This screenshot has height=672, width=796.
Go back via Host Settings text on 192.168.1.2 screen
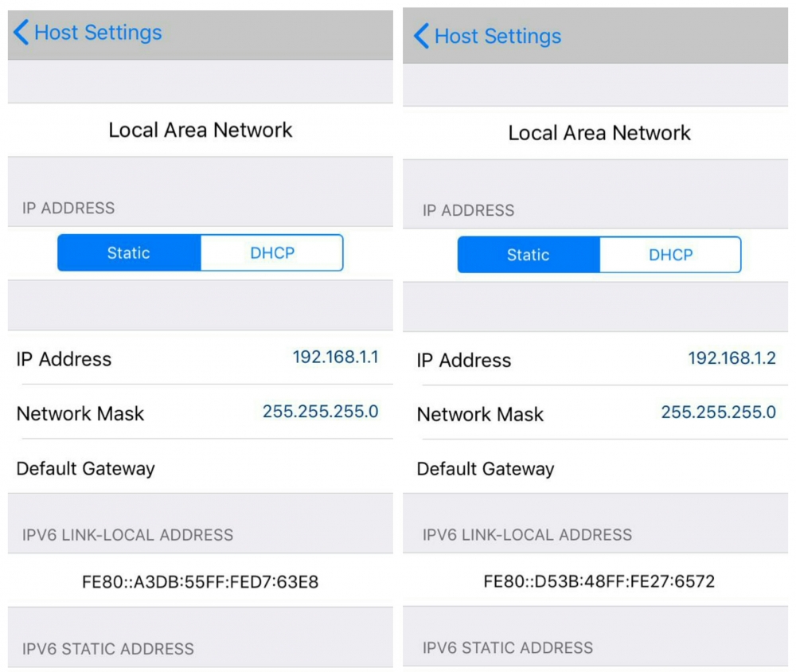497,36
